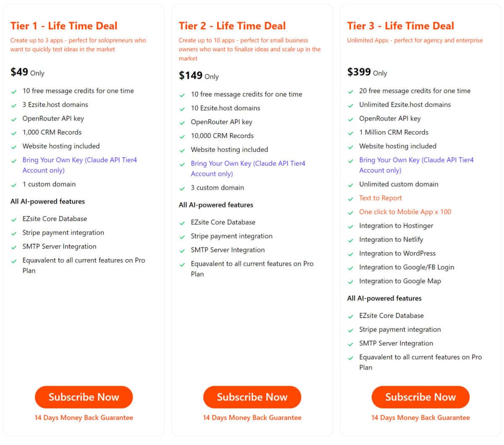This screenshot has height=445, width=504.
Task: Click checkmark next to Integration to WordPress
Action: (351, 254)
